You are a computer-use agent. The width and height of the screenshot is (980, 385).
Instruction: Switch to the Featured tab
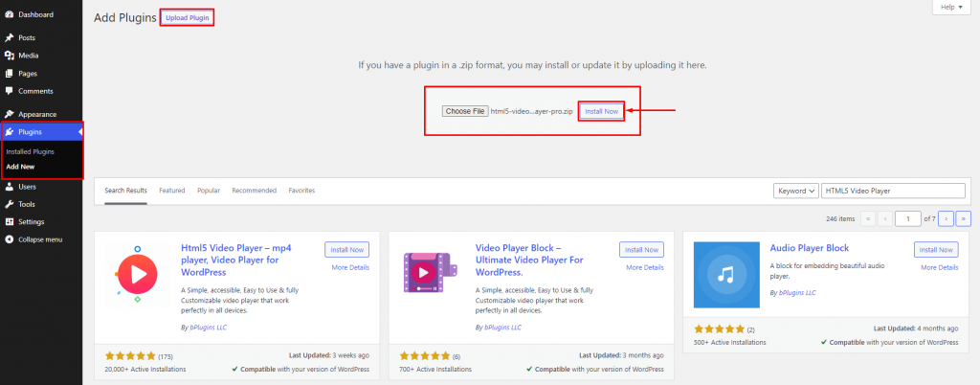click(172, 191)
